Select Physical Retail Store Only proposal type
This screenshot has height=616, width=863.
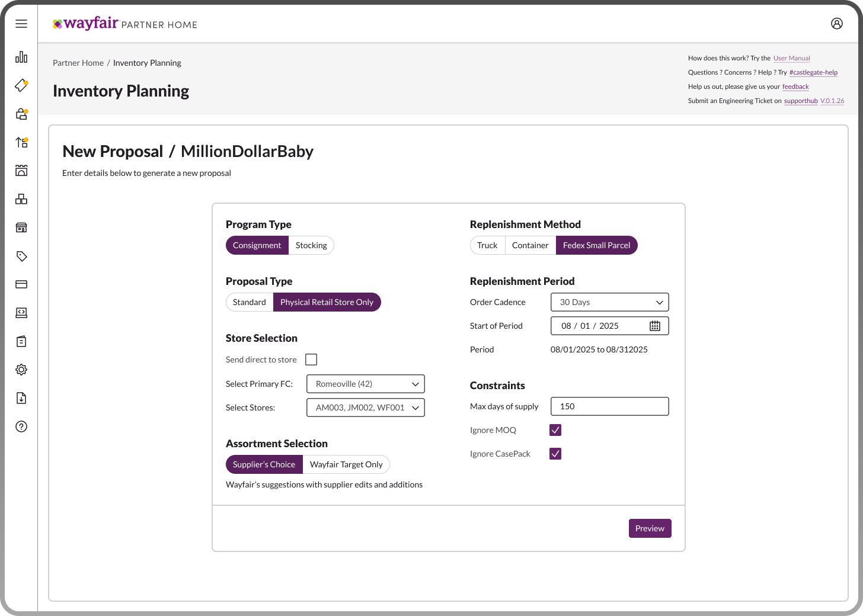tap(327, 302)
